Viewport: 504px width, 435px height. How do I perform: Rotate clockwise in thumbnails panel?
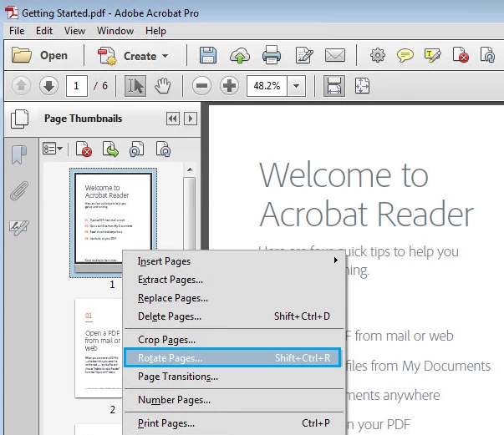coord(163,149)
